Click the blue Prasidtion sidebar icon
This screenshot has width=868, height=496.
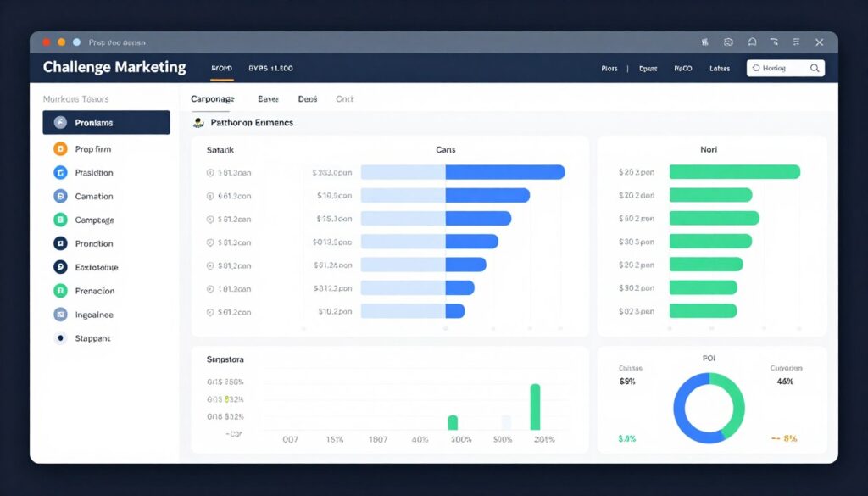click(x=60, y=173)
